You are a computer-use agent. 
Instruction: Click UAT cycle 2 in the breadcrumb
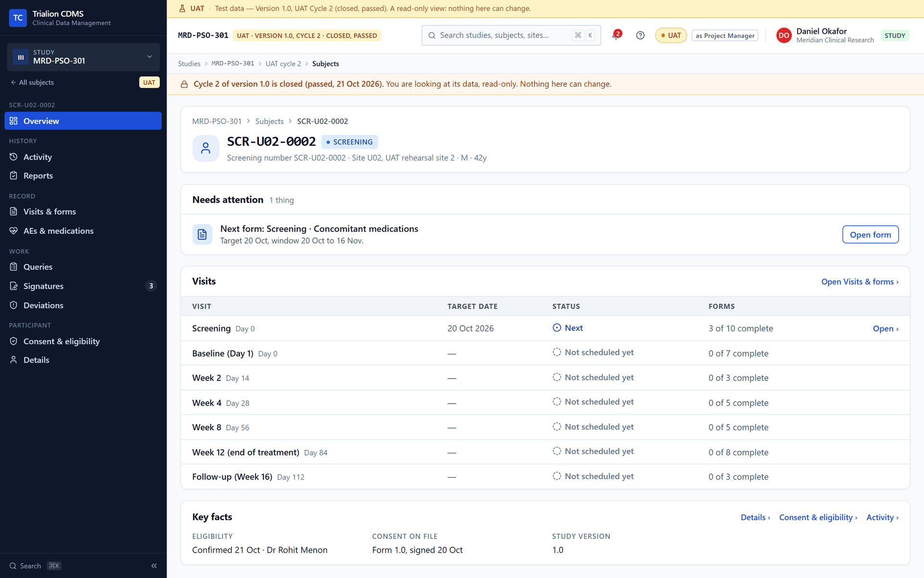(283, 64)
